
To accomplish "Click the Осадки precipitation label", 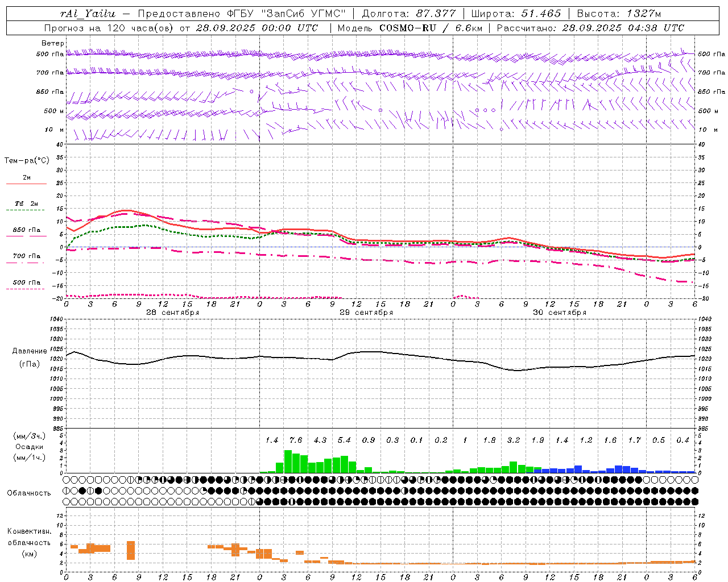I will (30, 447).
